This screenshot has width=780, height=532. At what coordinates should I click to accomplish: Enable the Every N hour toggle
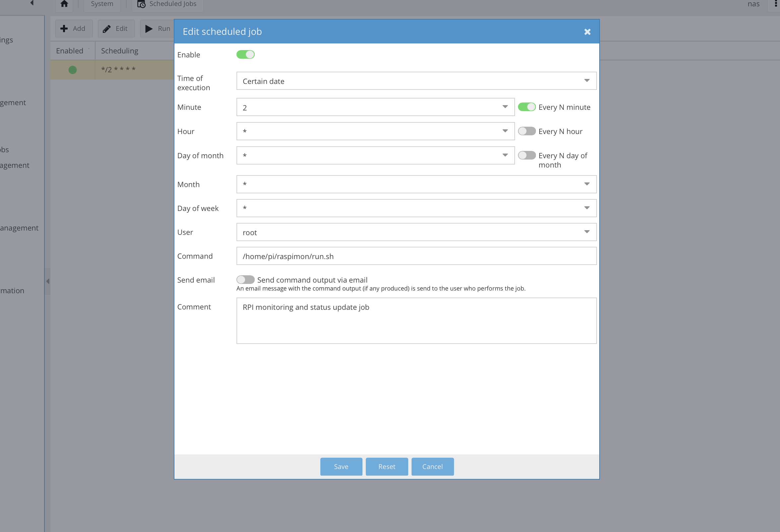[527, 131]
